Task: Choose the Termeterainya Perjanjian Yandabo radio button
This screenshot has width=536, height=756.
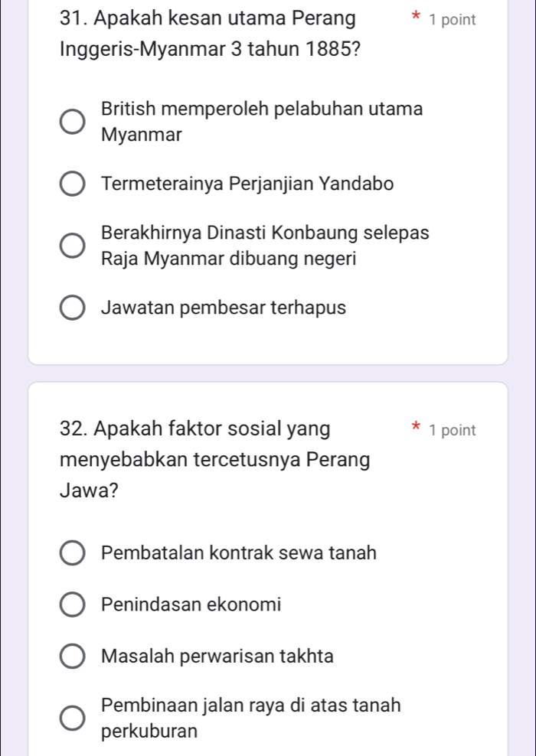Action: click(x=73, y=184)
